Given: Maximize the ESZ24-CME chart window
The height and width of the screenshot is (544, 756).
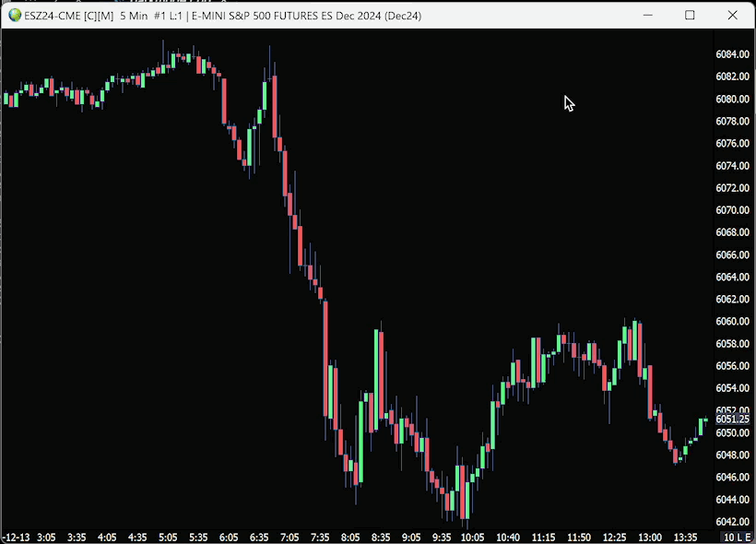Looking at the screenshot, I should pyautogui.click(x=690, y=16).
